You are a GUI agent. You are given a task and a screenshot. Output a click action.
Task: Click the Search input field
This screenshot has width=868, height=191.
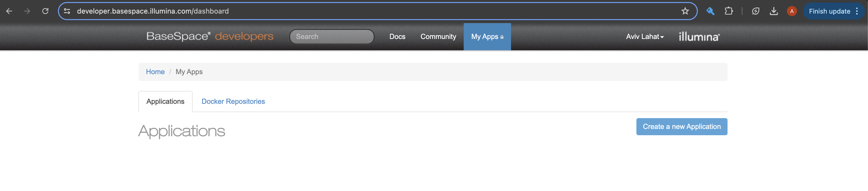(332, 37)
